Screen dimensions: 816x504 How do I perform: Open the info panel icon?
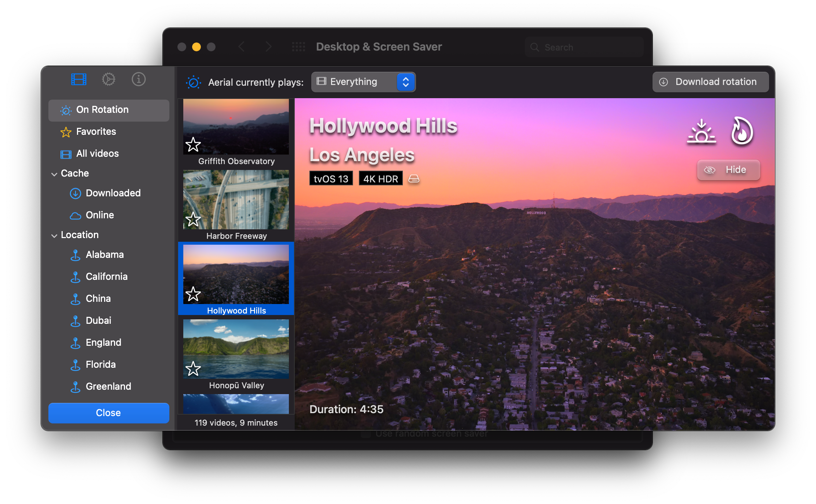pos(139,79)
